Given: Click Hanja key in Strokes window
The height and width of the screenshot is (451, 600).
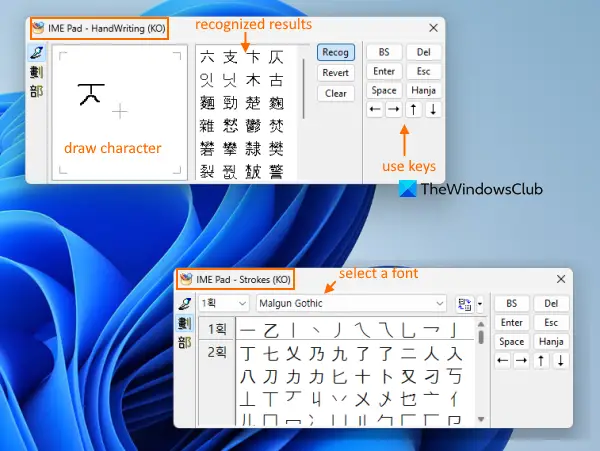Looking at the screenshot, I should pyautogui.click(x=551, y=342).
